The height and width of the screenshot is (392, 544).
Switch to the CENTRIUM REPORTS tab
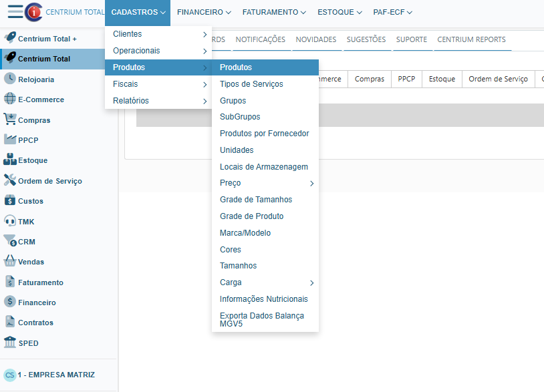point(471,39)
